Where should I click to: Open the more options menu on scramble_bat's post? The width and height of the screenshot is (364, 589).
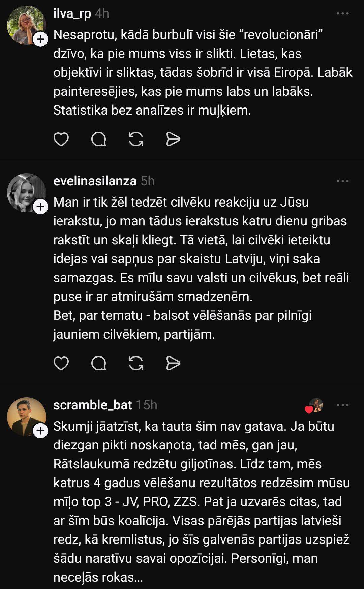point(342,405)
